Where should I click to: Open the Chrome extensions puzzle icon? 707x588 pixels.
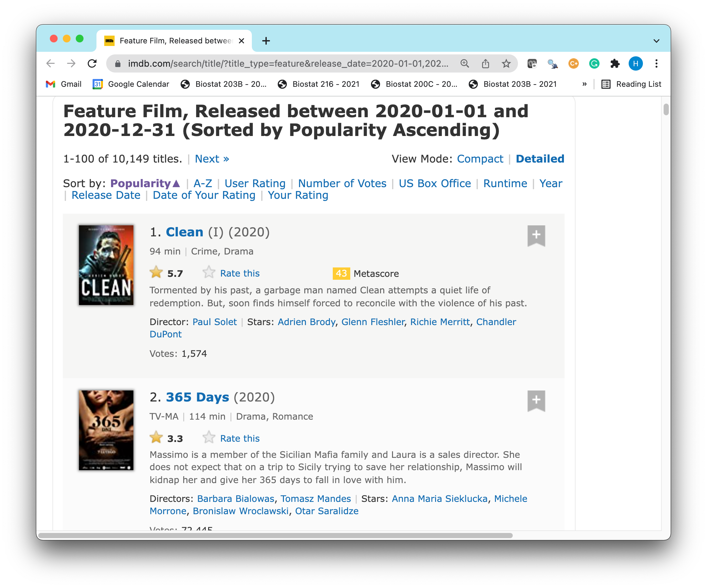pyautogui.click(x=615, y=64)
